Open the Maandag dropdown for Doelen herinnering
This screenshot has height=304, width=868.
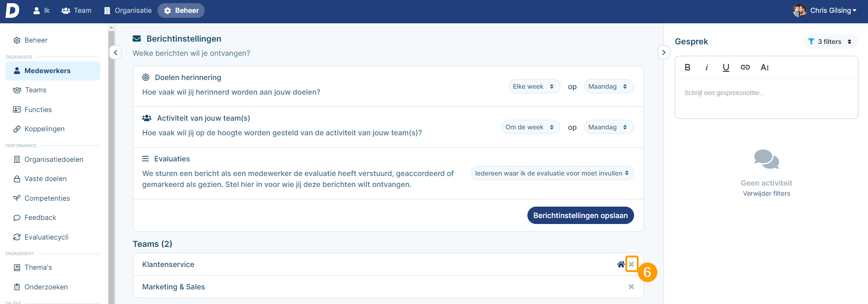609,86
